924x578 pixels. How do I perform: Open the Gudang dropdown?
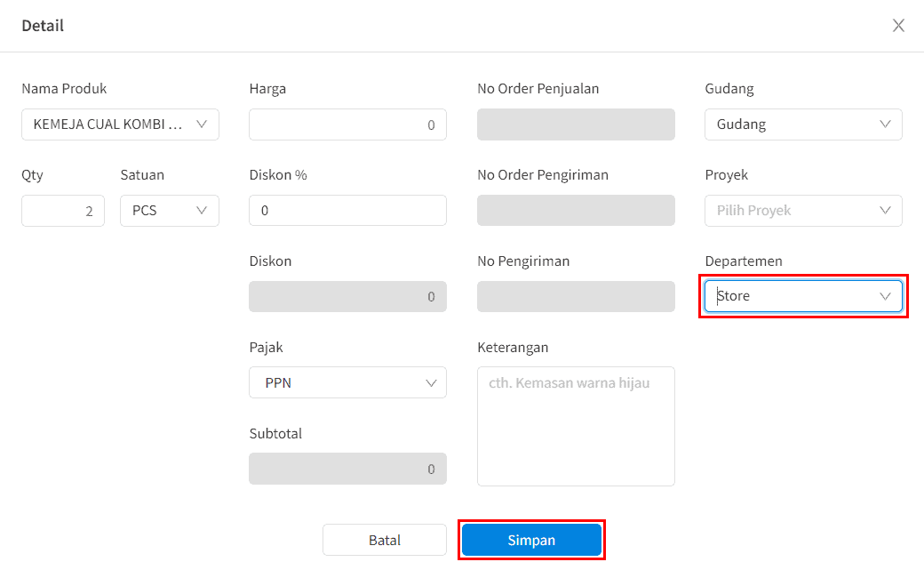[x=803, y=124]
